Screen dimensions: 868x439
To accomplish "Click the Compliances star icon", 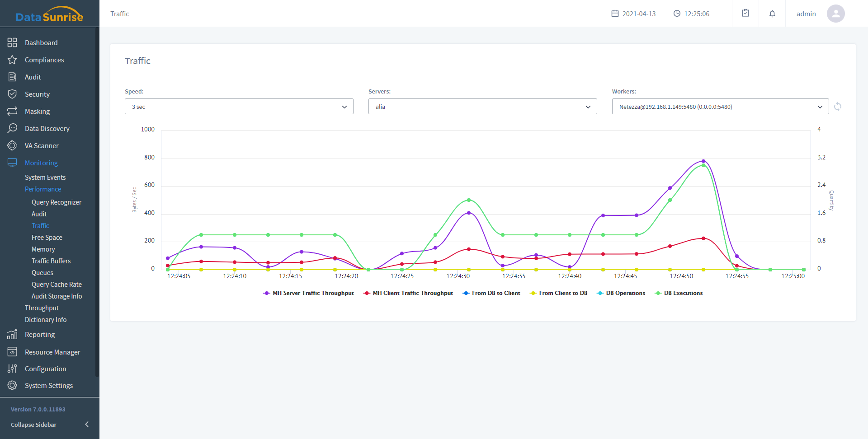I will (x=12, y=60).
